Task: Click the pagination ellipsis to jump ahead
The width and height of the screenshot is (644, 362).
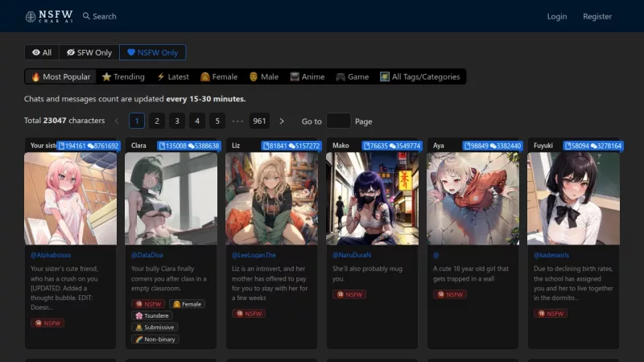Action: point(237,121)
